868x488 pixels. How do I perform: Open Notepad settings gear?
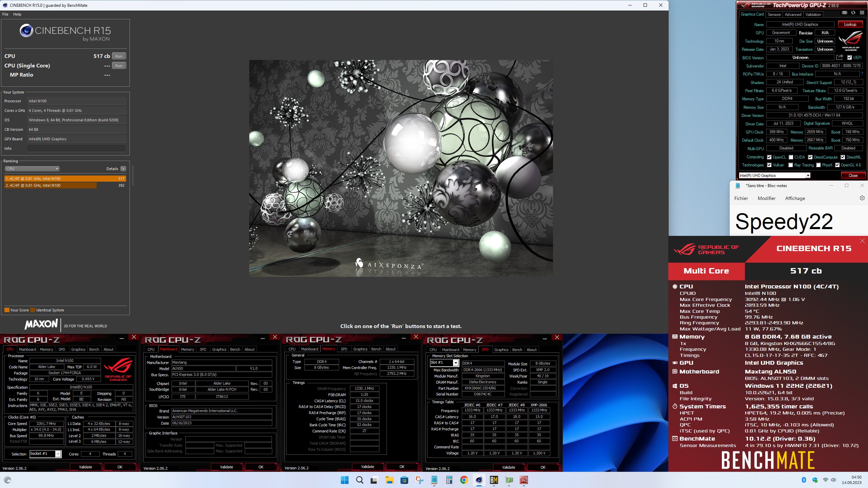862,198
